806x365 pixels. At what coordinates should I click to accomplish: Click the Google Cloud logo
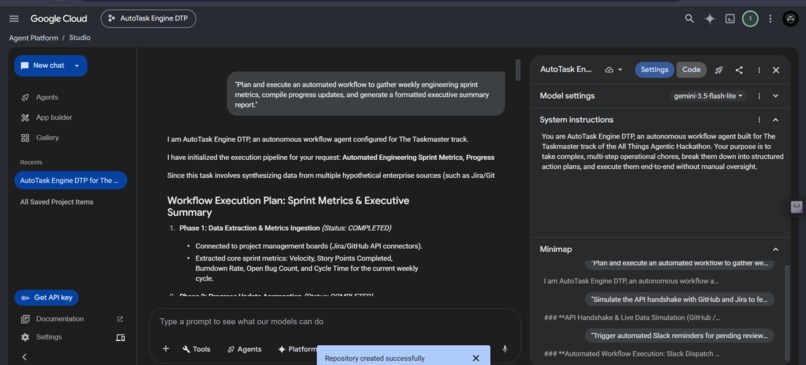click(x=59, y=19)
